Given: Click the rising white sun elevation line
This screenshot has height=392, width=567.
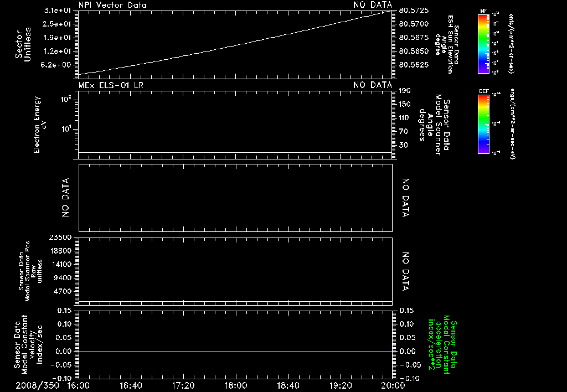Looking at the screenshot, I should coord(235,44).
